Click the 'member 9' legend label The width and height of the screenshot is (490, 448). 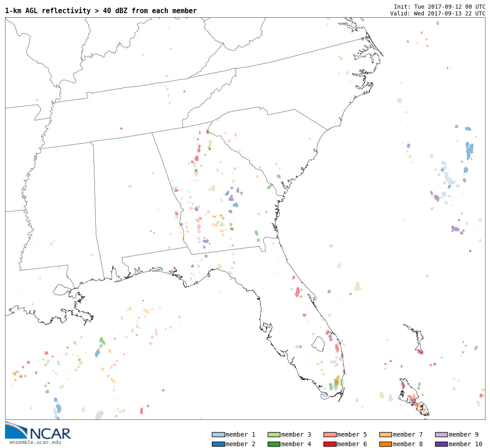click(464, 434)
